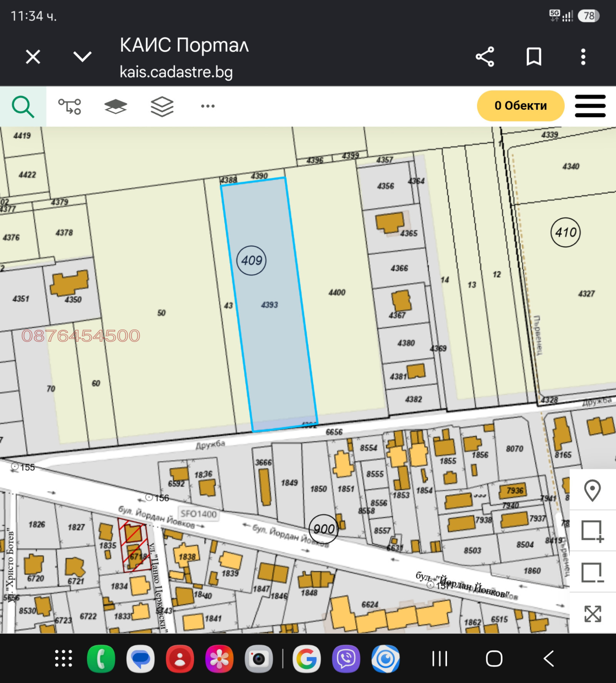Close the browser tab with X
Image resolution: width=616 pixels, height=683 pixels.
click(33, 57)
